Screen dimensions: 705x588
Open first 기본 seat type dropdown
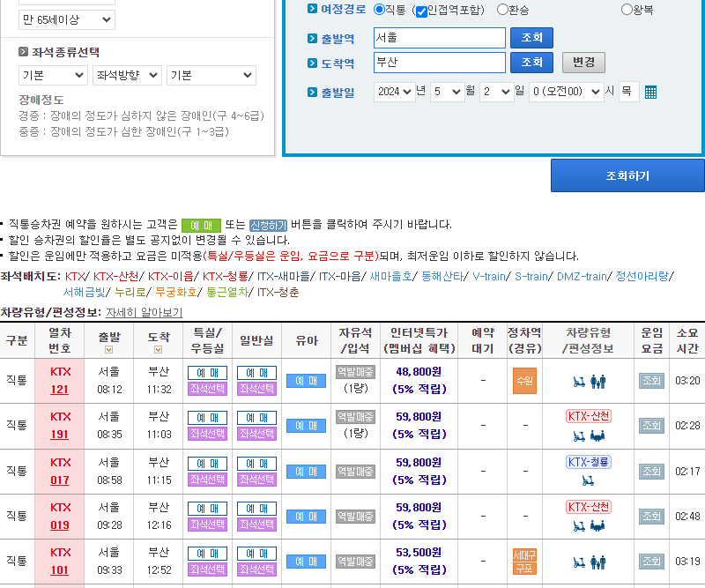(53, 75)
